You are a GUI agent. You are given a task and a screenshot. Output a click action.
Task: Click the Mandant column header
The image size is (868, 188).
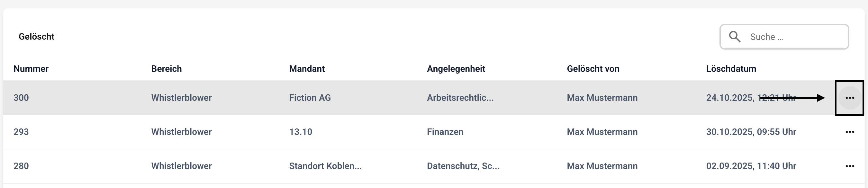(307, 69)
